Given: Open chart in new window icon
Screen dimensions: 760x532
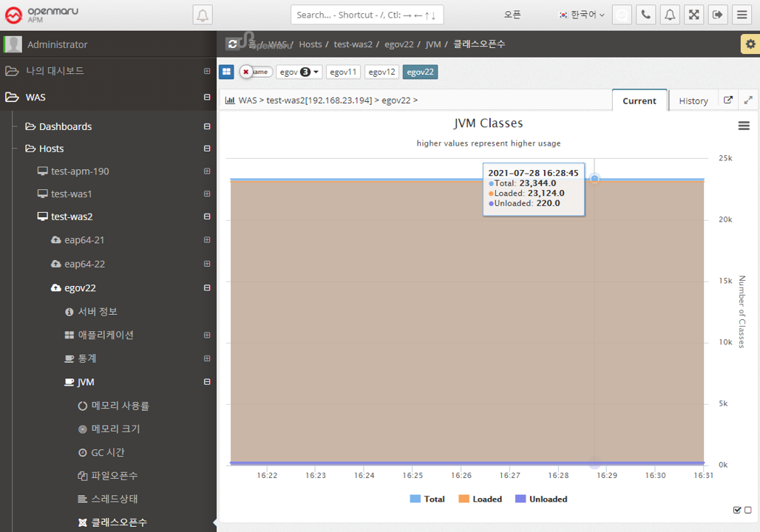Looking at the screenshot, I should click(x=727, y=100).
